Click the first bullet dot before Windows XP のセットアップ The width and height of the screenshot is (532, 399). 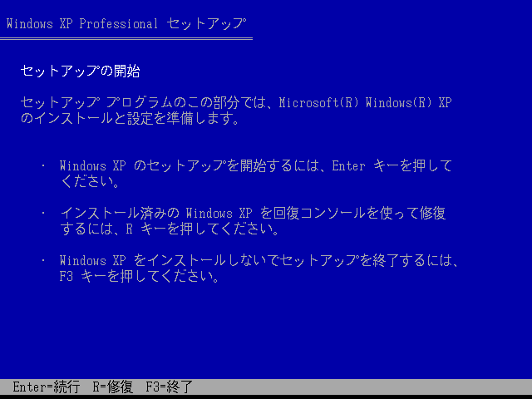tap(43, 166)
